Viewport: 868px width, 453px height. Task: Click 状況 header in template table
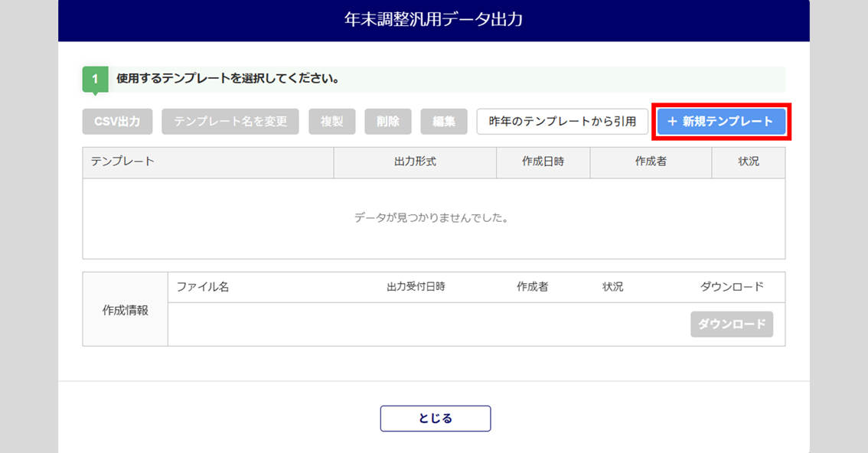click(748, 162)
